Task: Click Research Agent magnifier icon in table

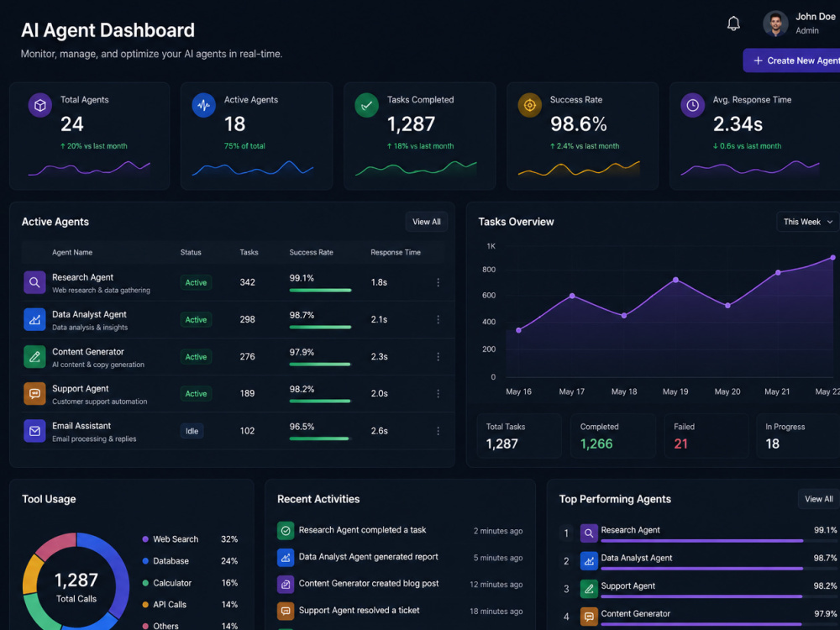Action: pos(34,282)
